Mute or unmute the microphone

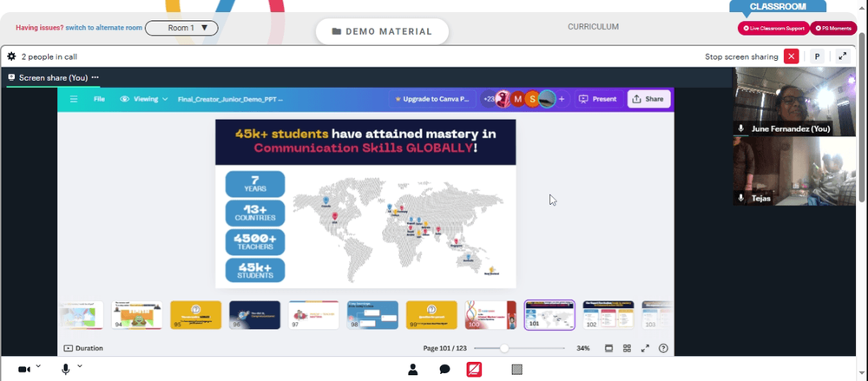(65, 370)
